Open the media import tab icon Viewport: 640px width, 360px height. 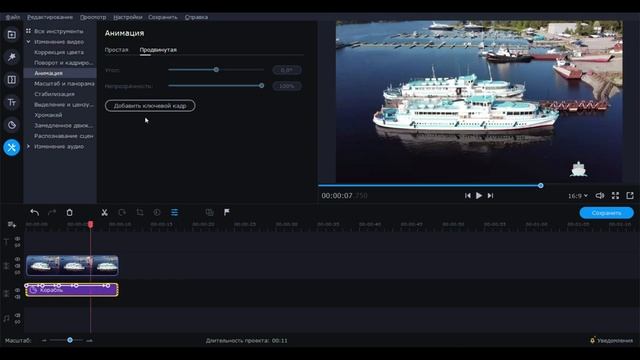(11, 35)
